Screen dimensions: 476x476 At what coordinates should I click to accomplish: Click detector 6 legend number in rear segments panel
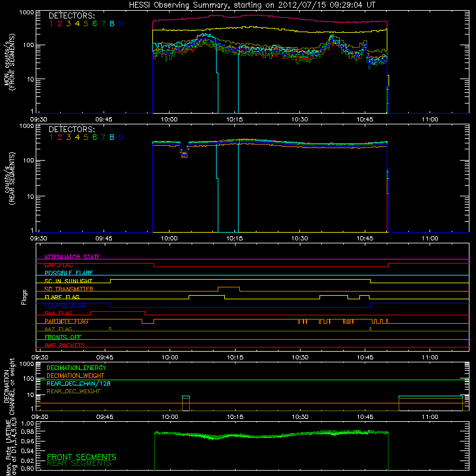95,137
